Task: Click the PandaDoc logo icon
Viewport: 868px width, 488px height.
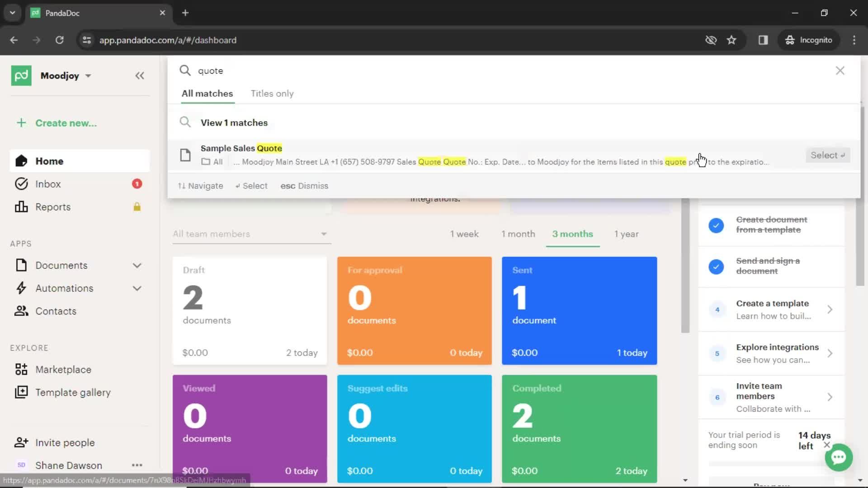Action: pyautogui.click(x=21, y=75)
